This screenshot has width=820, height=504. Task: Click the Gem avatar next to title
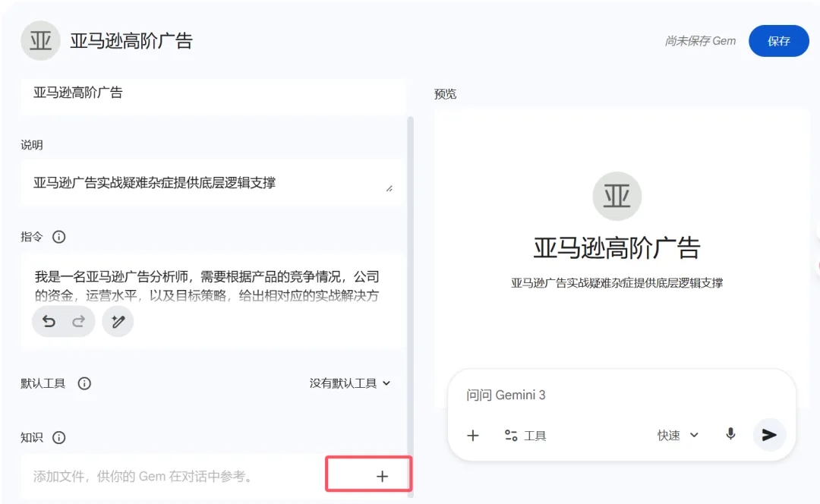40,41
